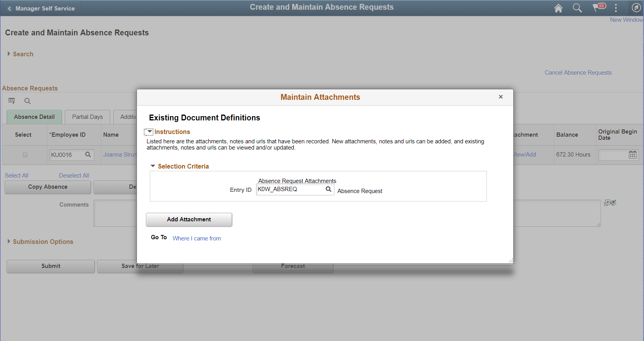This screenshot has height=341, width=644.
Task: Click the Name column header
Action: [111, 135]
